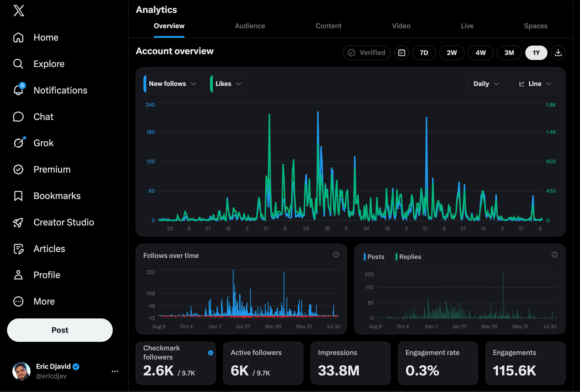
Task: Click the Eric Djavid account name
Action: 53,367
